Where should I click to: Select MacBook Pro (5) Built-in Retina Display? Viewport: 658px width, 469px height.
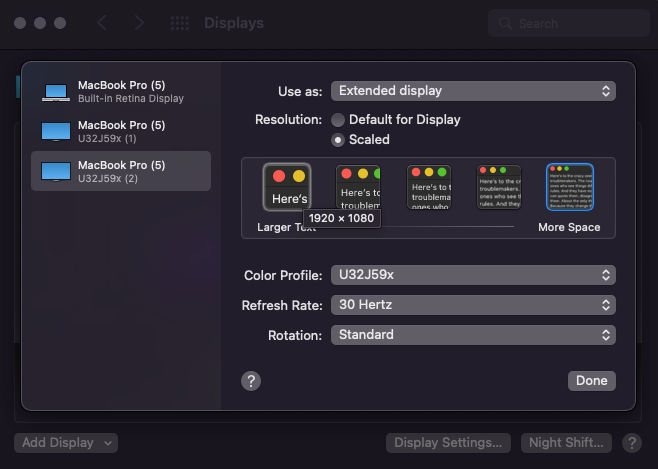pos(121,92)
